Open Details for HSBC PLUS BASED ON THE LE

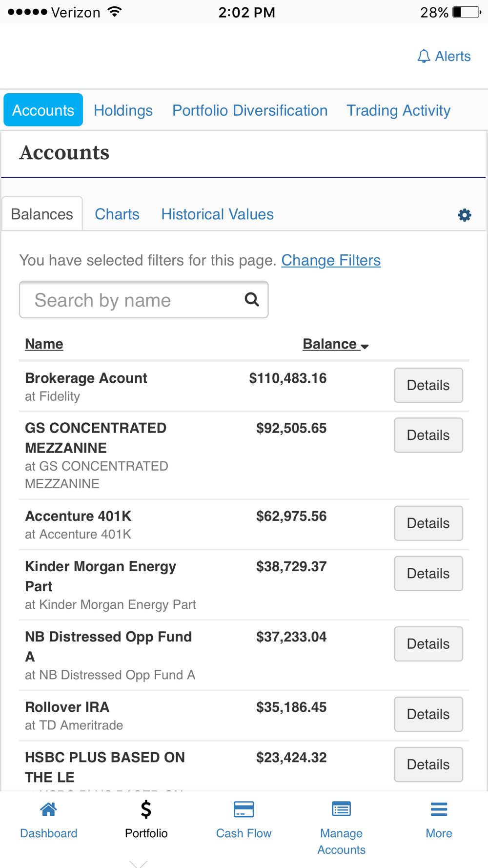click(428, 764)
